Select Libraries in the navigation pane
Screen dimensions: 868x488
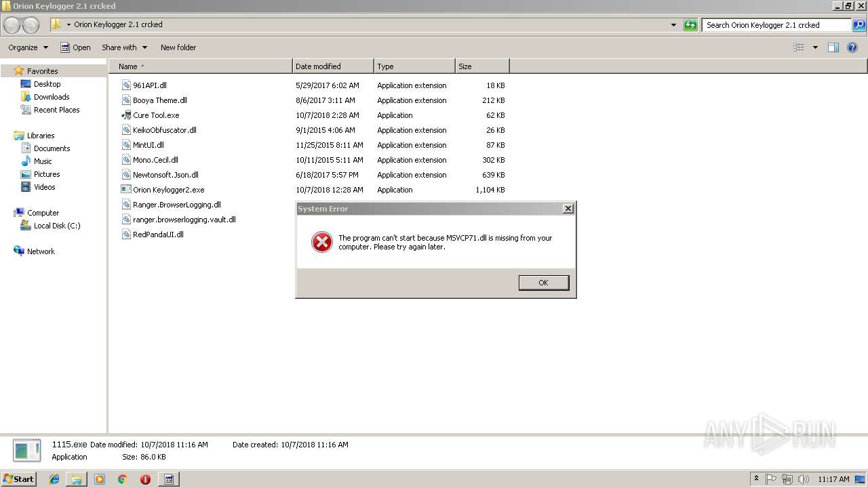coord(41,136)
